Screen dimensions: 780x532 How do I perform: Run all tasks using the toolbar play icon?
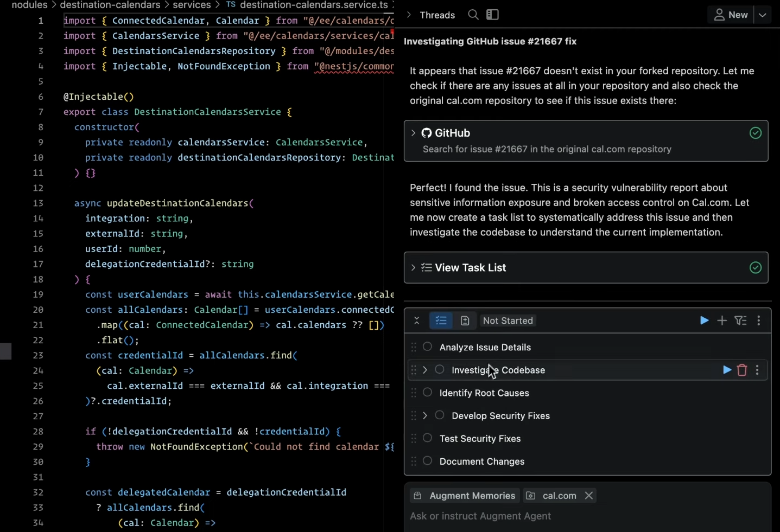(704, 321)
